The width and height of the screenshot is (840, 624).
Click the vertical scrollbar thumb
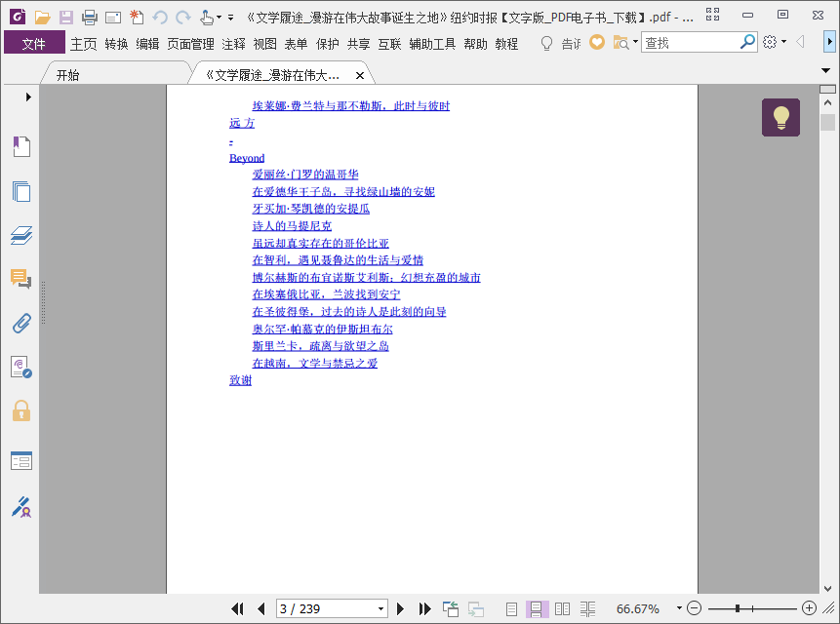click(x=827, y=122)
